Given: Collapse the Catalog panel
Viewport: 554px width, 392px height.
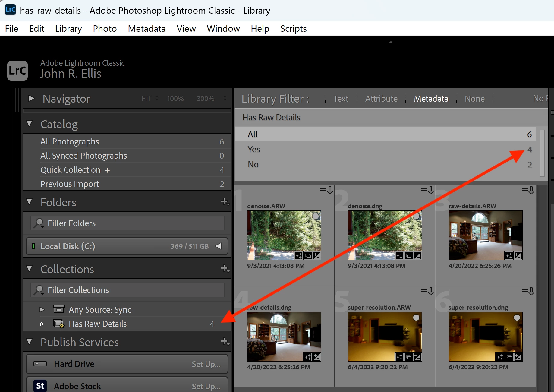Looking at the screenshot, I should 30,124.
